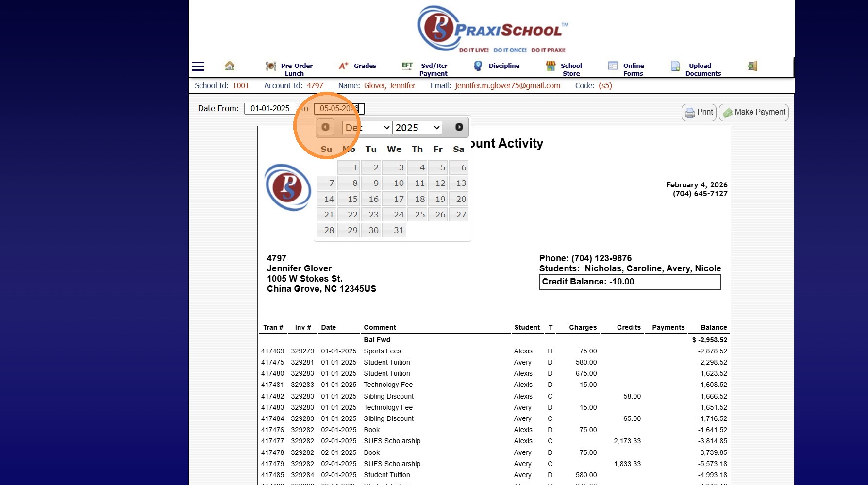
Task: Click the EFT payment icon
Action: click(x=407, y=66)
